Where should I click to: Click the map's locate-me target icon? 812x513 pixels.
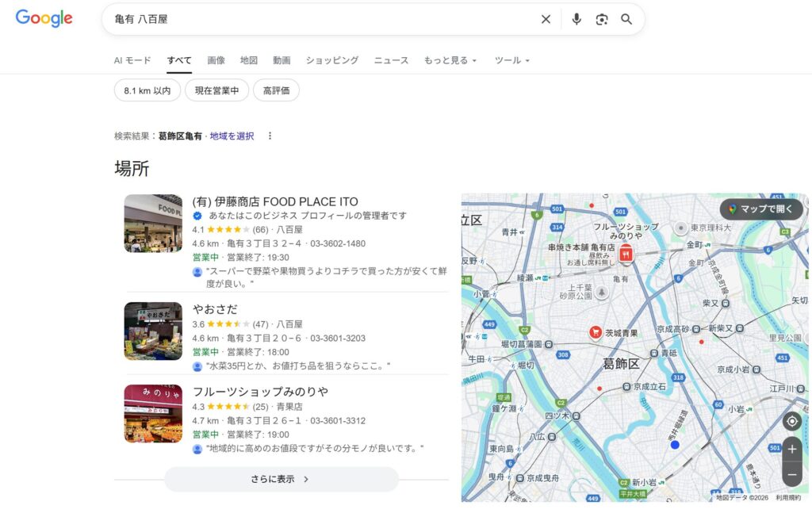tap(791, 421)
